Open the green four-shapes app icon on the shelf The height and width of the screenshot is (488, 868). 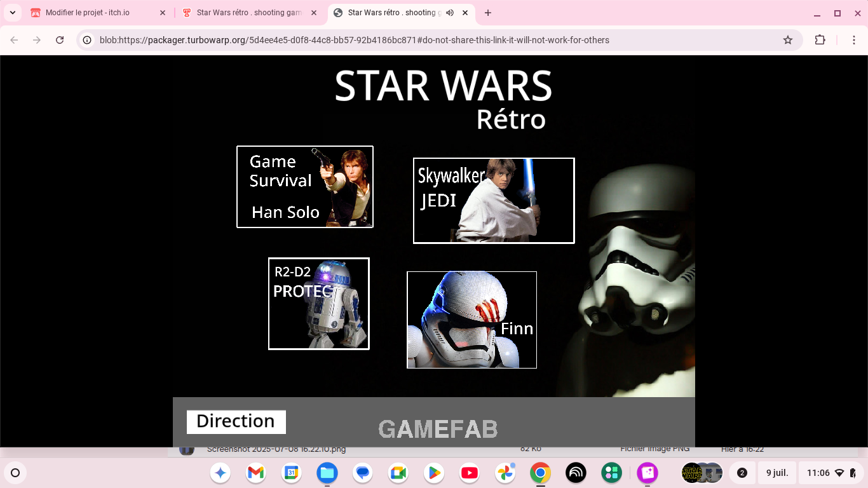coord(612,473)
